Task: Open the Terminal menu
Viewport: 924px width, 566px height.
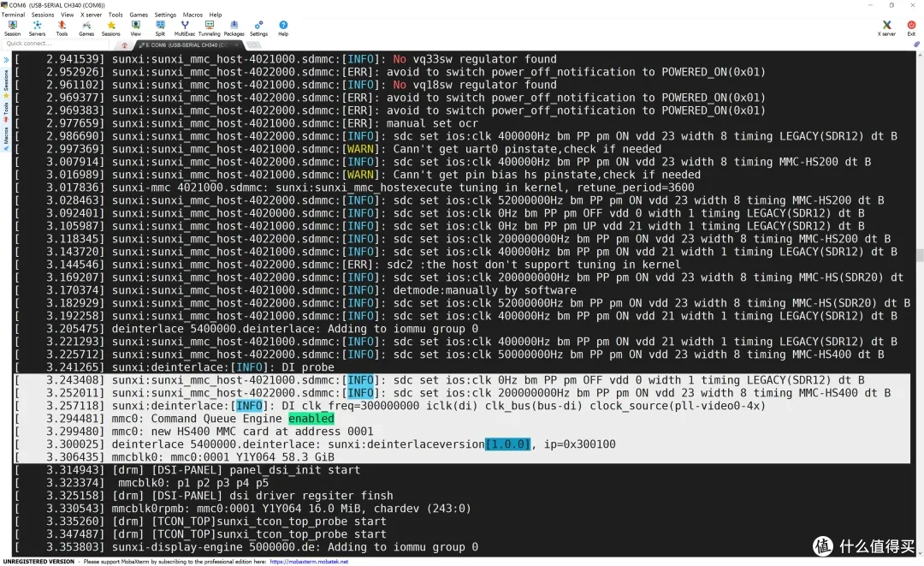Action: point(14,15)
